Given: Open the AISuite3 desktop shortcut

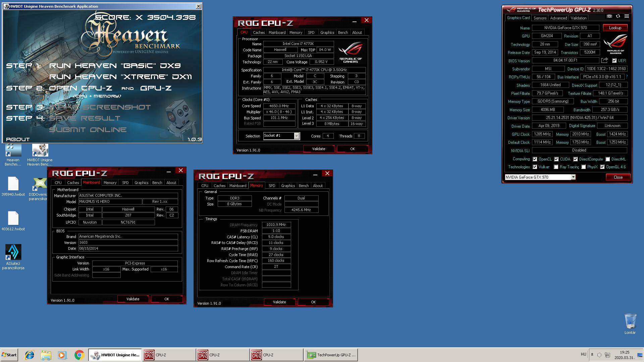Looking at the screenshot, I should pos(13,257).
